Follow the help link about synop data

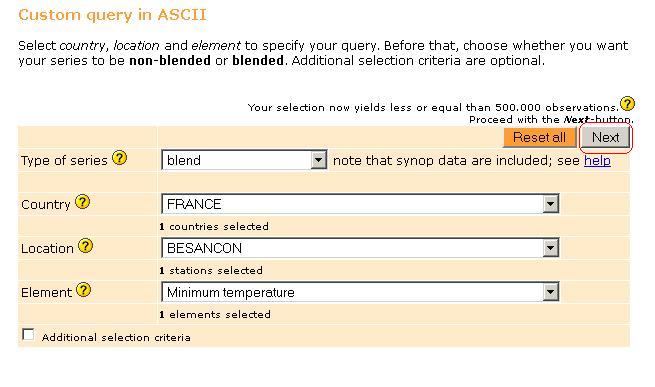coord(597,160)
